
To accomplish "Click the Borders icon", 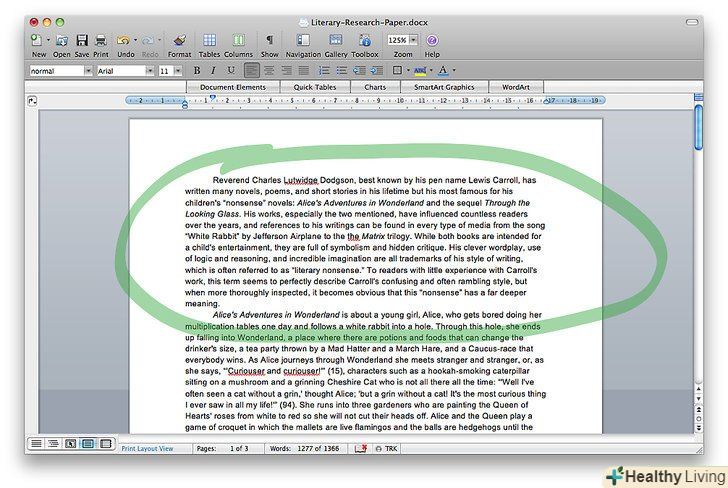I will pyautogui.click(x=397, y=71).
